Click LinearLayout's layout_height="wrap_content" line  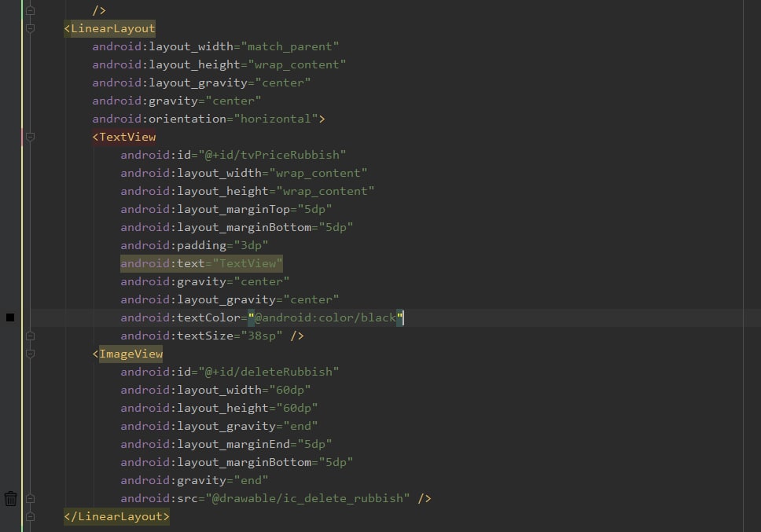[x=219, y=64]
